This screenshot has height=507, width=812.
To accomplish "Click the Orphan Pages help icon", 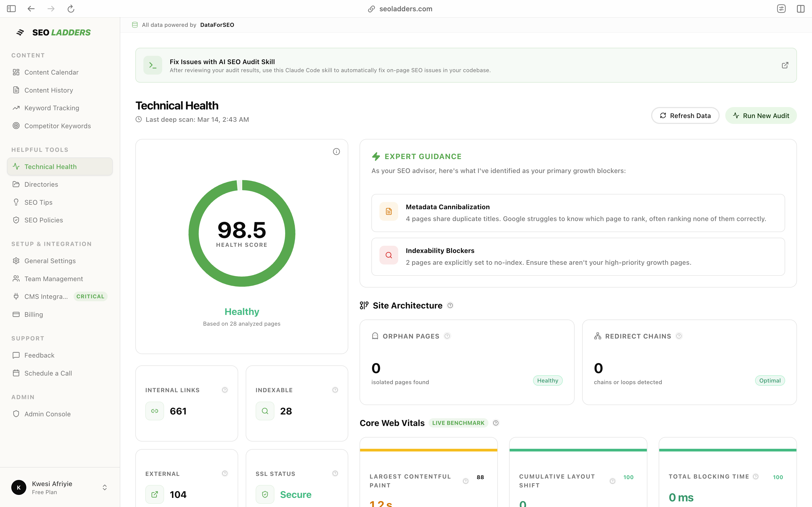I will [447, 336].
